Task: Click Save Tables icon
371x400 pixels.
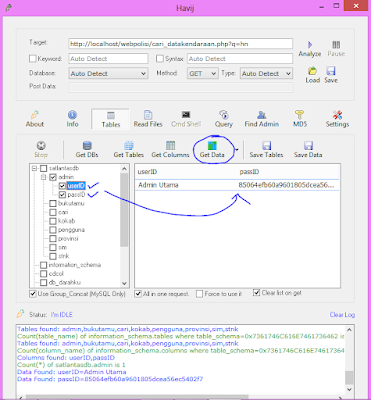Action: (x=266, y=146)
